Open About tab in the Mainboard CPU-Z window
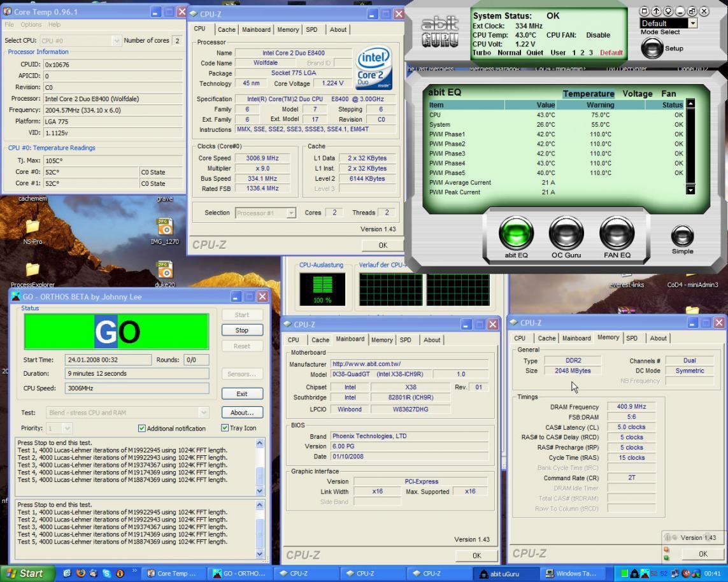This screenshot has width=728, height=582. click(x=432, y=340)
